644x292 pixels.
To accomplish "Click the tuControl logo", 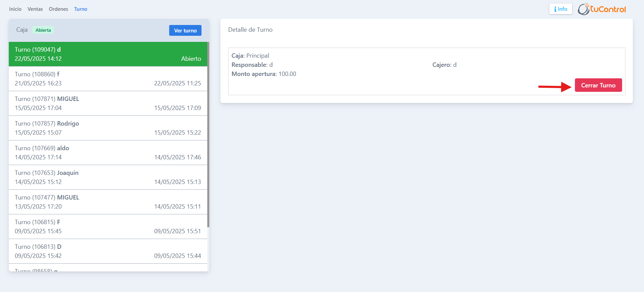I will (602, 9).
